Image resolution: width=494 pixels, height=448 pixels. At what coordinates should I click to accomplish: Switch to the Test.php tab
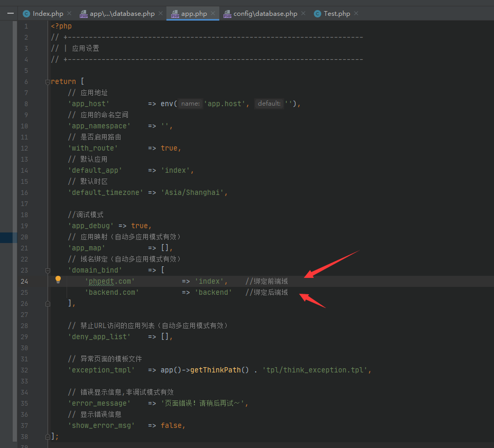coord(337,14)
